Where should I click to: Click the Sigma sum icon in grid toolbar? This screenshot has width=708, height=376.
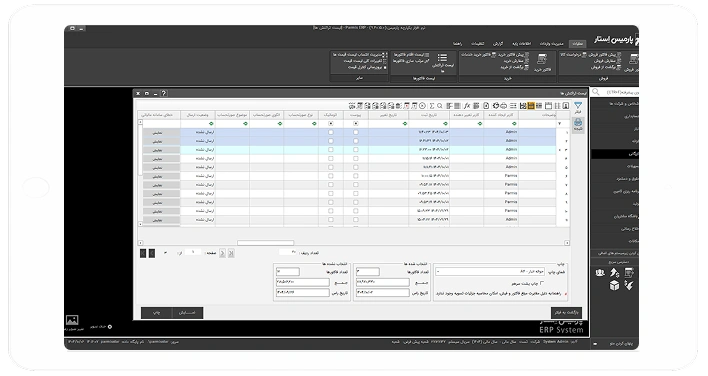(432, 106)
